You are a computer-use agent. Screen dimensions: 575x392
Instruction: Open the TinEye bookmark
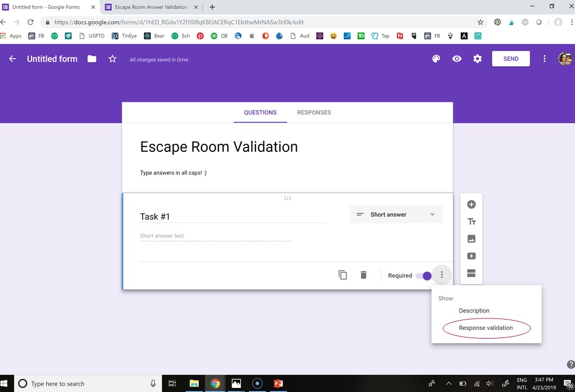click(124, 35)
